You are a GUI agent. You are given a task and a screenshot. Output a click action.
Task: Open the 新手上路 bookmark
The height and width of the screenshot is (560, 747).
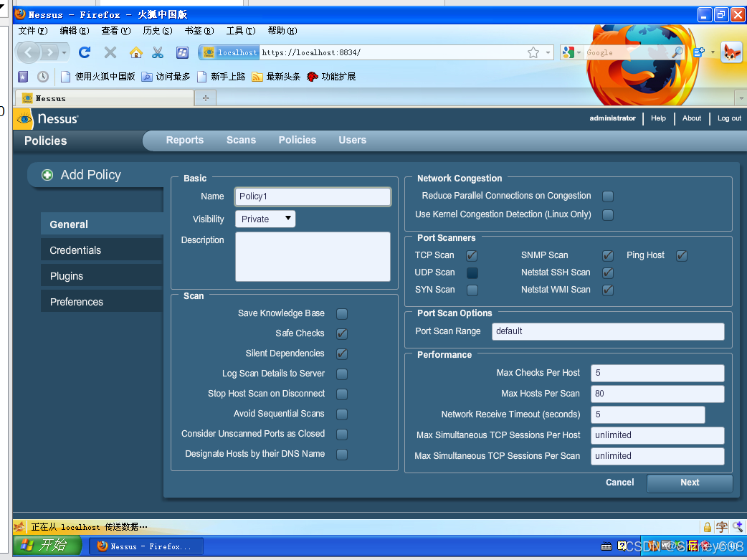tap(221, 76)
